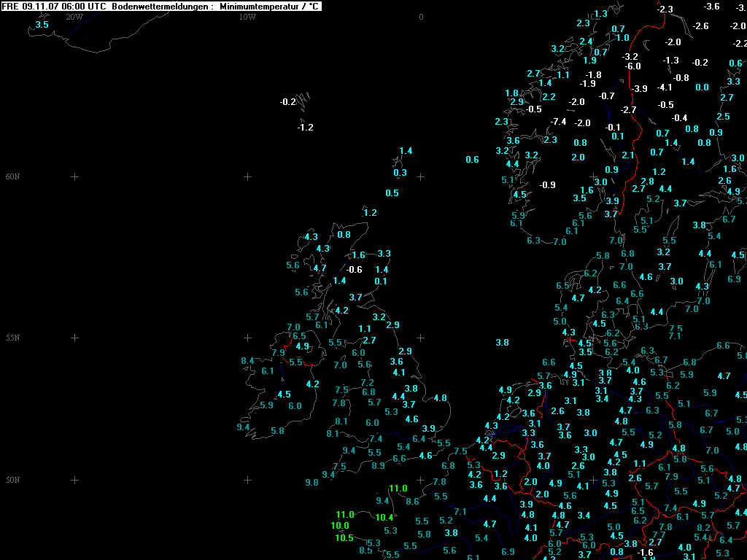747x560 pixels.
Task: Select the isolated 3.8 North Sea reading
Action: pos(502,343)
